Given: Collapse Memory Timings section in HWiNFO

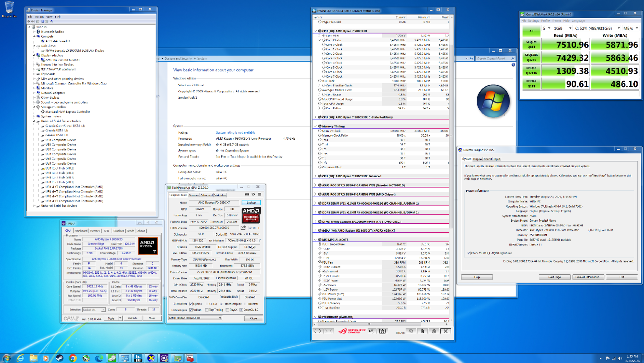Looking at the screenshot, I should (315, 126).
